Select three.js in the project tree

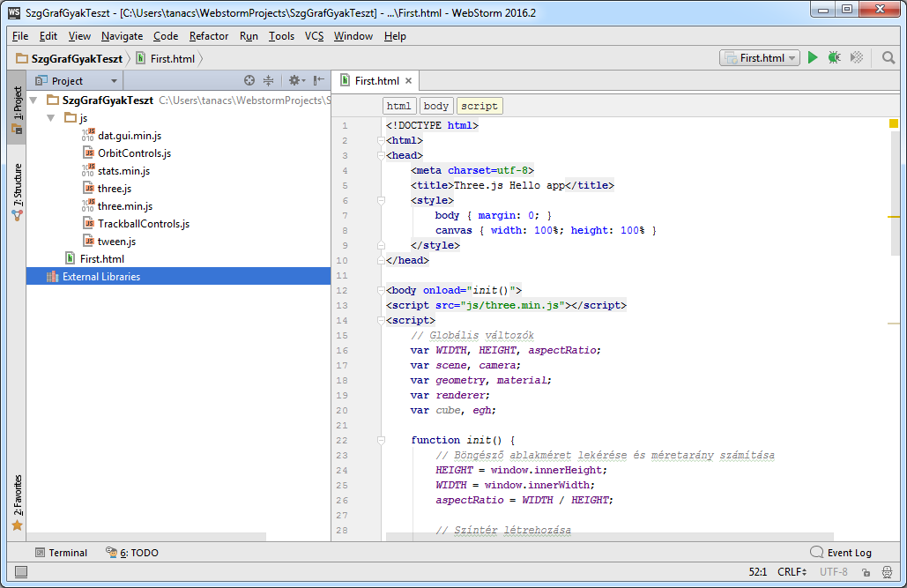[115, 189]
